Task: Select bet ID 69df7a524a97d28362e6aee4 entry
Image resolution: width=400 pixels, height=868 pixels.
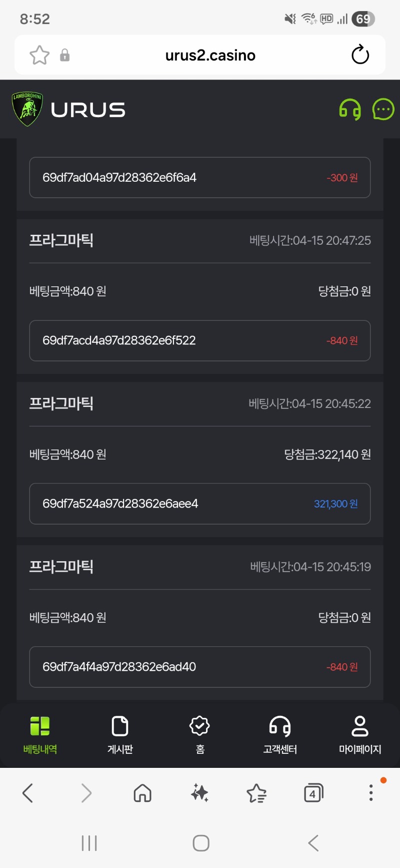Action: (x=200, y=504)
